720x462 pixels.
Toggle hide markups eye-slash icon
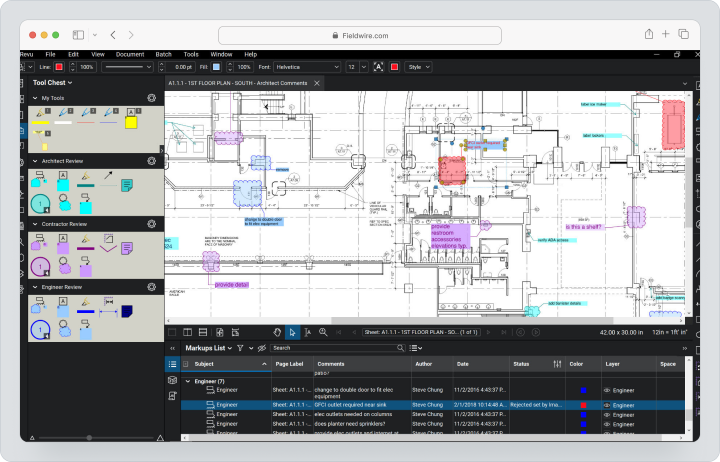point(262,348)
